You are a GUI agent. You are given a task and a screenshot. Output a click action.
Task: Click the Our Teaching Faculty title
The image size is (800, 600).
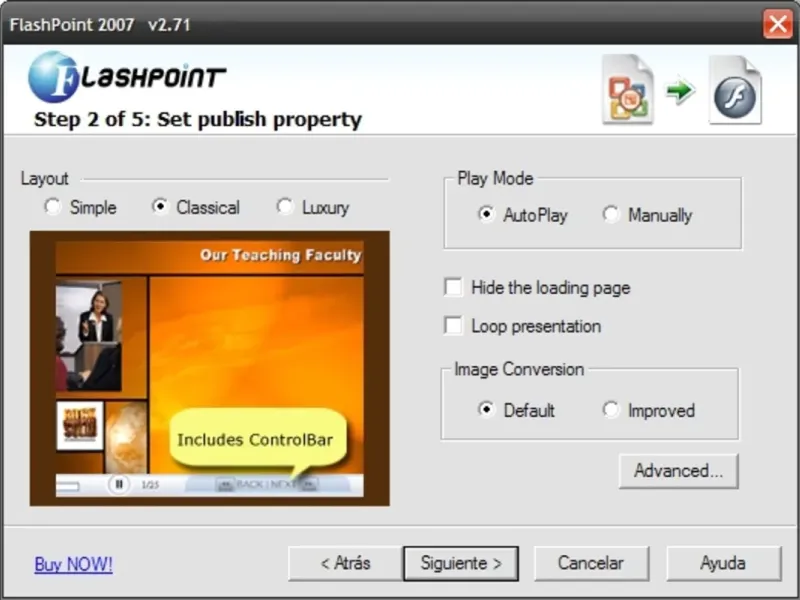pos(281,255)
